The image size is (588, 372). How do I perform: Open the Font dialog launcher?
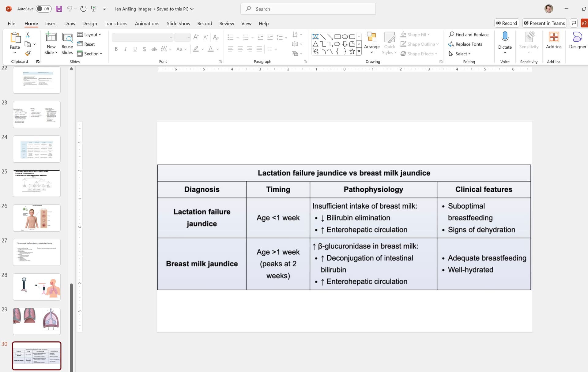(x=220, y=62)
